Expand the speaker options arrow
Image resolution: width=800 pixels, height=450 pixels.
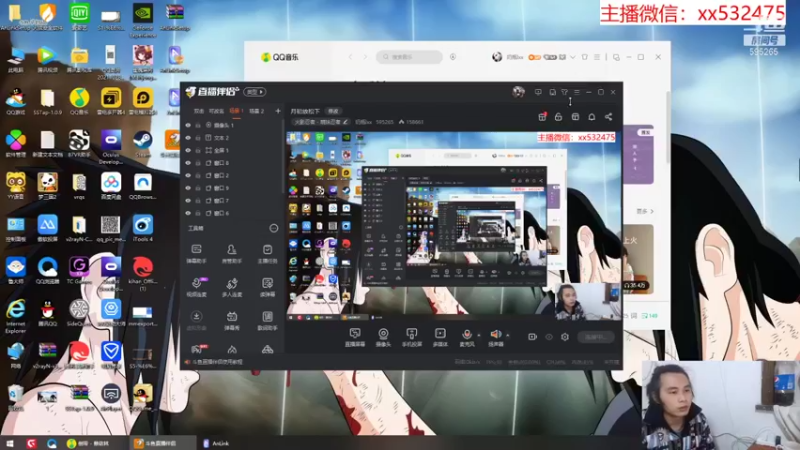[508, 335]
